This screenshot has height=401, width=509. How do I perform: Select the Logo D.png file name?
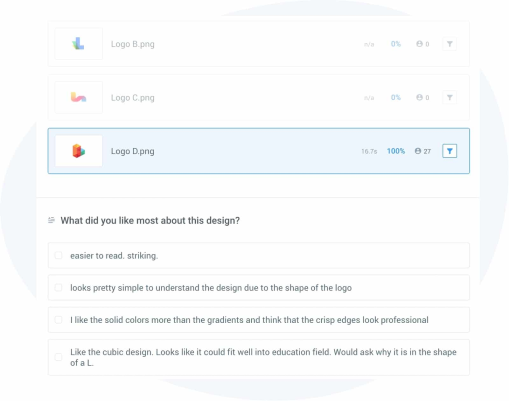click(133, 151)
